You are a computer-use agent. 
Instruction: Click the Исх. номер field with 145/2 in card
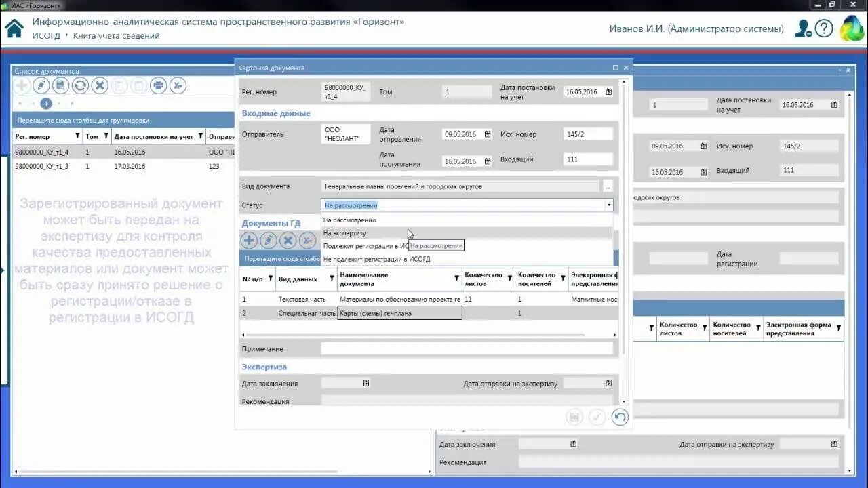click(588, 134)
